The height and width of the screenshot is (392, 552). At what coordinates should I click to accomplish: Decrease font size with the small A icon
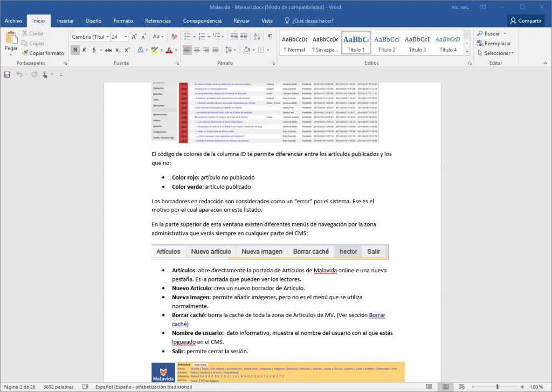click(143, 37)
